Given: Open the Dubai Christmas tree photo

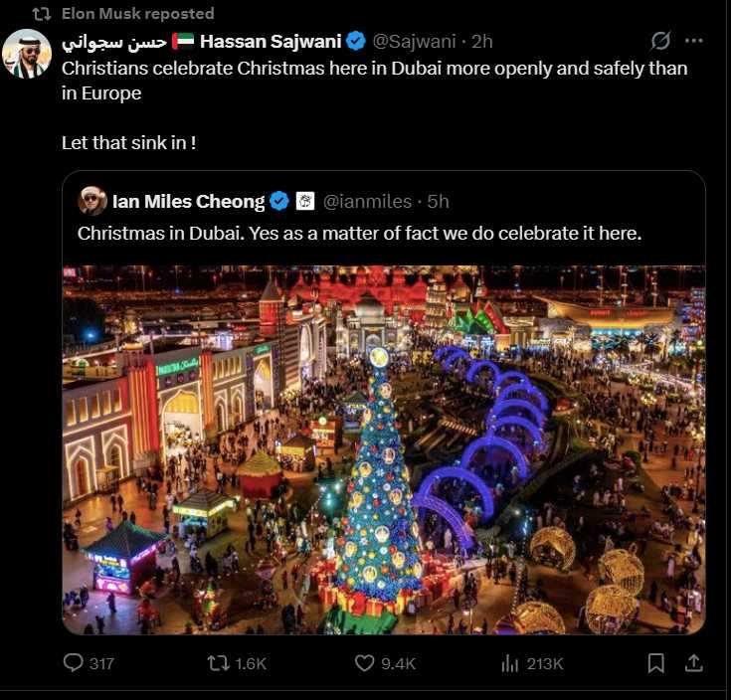Looking at the screenshot, I should [384, 449].
